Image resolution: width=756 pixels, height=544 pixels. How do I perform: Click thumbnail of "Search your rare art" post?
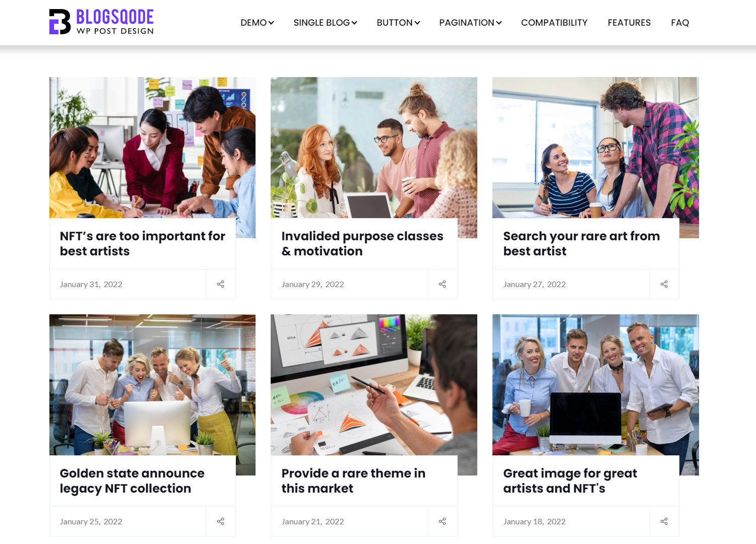(x=596, y=148)
